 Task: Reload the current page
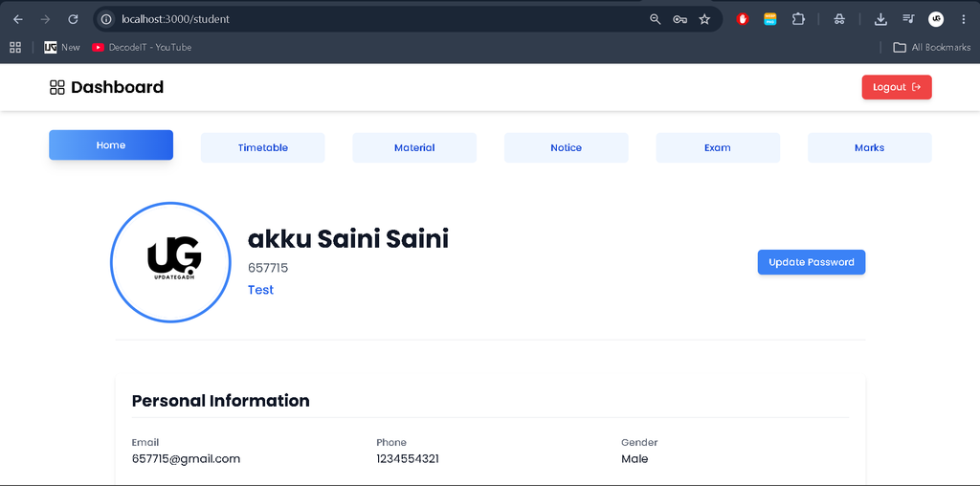(x=73, y=19)
